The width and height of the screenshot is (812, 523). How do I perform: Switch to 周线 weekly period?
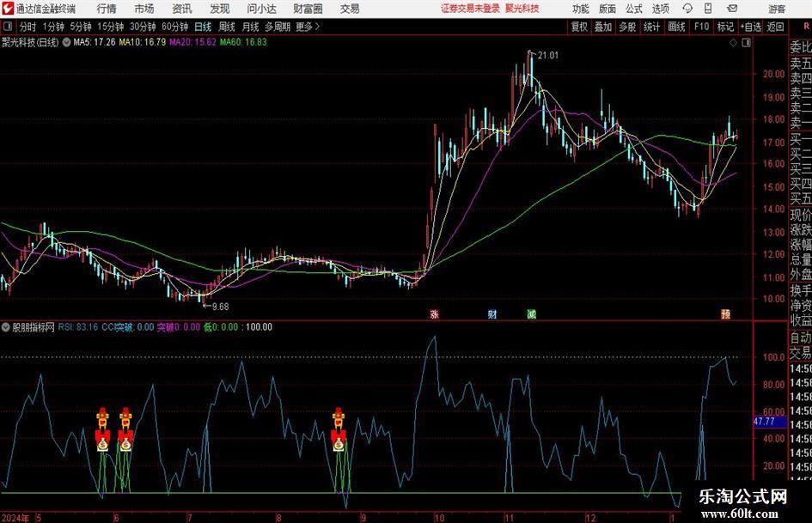pyautogui.click(x=227, y=27)
